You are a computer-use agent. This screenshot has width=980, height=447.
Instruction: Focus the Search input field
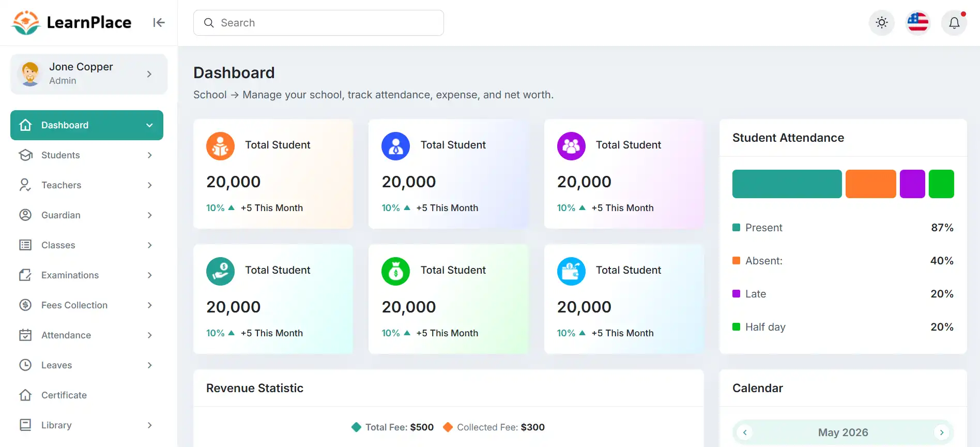click(318, 23)
